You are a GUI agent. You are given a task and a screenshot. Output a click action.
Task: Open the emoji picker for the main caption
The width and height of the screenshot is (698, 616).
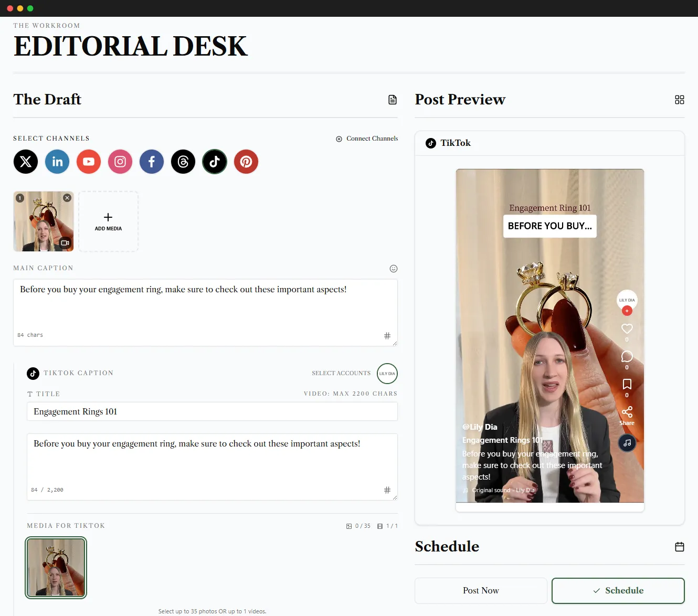click(x=393, y=268)
